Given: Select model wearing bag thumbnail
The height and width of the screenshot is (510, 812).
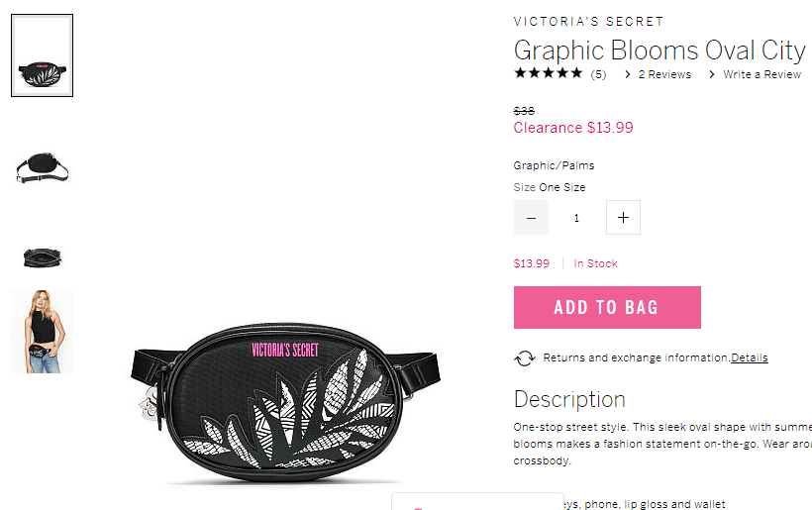Looking at the screenshot, I should pyautogui.click(x=42, y=332).
